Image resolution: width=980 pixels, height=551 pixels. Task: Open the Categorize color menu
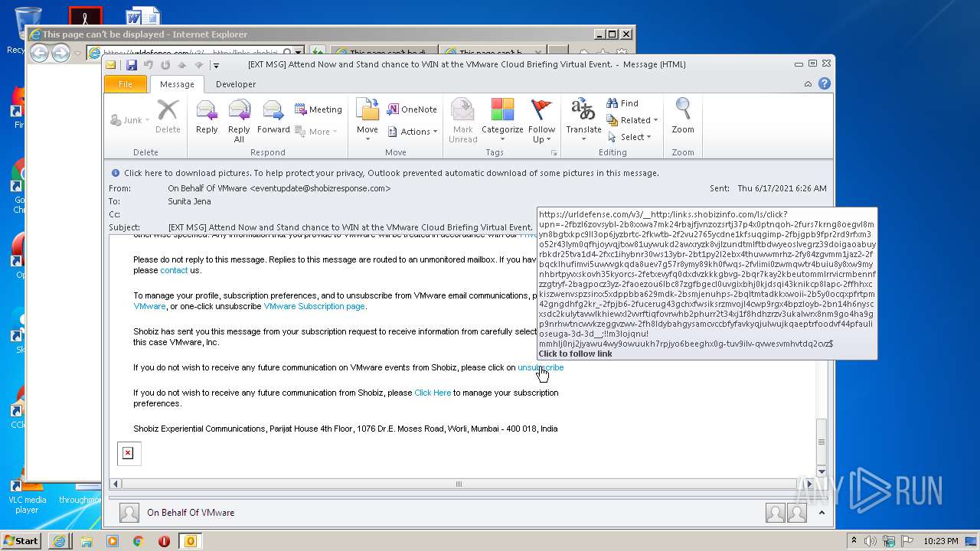point(502,121)
